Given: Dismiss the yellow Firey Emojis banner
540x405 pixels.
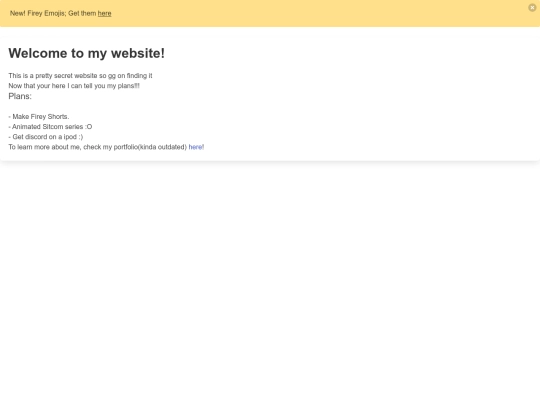Looking at the screenshot, I should point(532,8).
